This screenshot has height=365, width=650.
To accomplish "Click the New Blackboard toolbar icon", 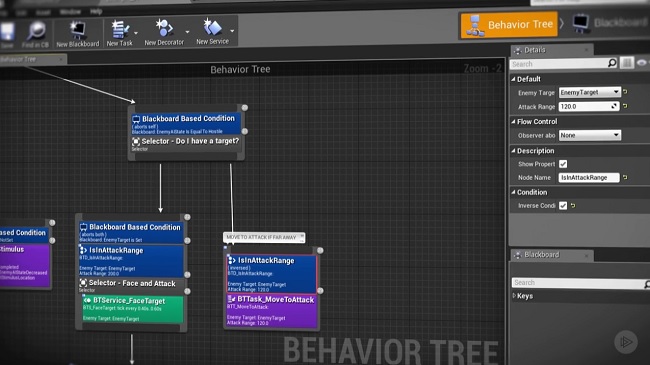I will point(78,30).
